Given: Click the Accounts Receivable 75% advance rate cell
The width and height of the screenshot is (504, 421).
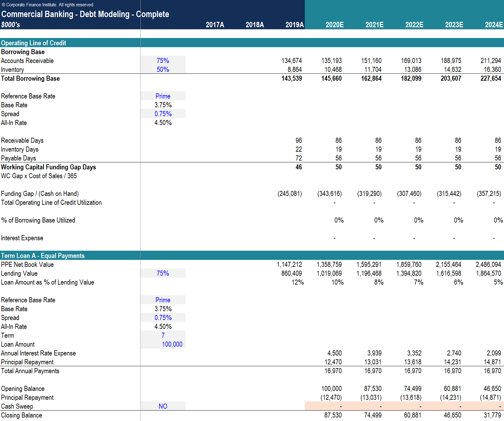Looking at the screenshot, I should click(x=163, y=60).
